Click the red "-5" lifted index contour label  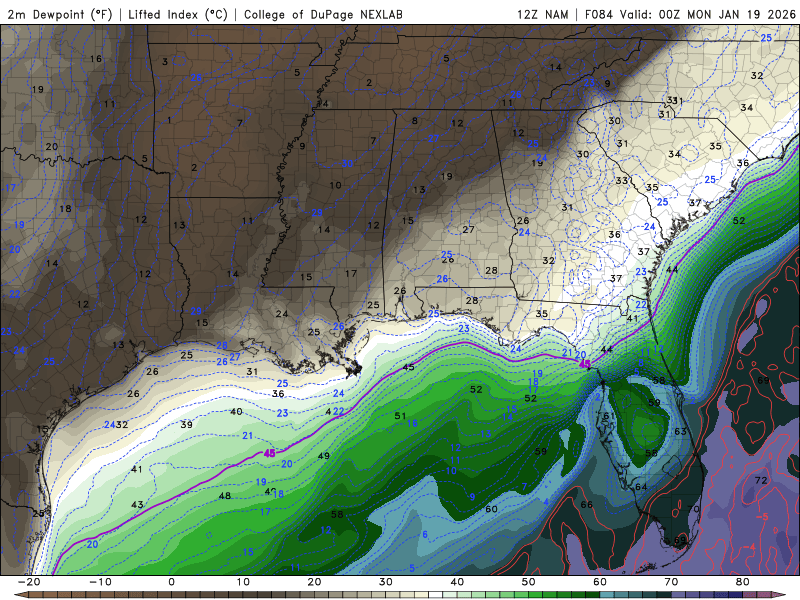point(761,517)
